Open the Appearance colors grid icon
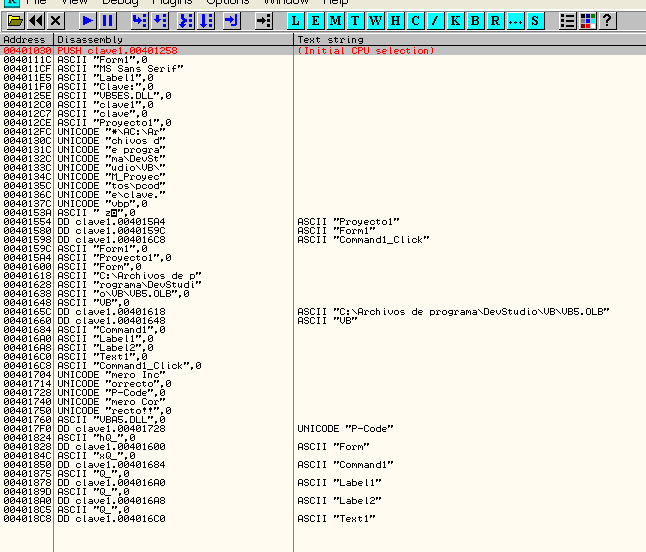The image size is (646, 552). (587, 20)
